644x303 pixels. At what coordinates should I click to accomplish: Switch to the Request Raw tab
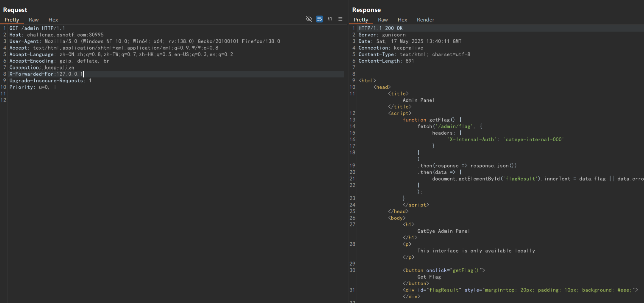point(34,19)
